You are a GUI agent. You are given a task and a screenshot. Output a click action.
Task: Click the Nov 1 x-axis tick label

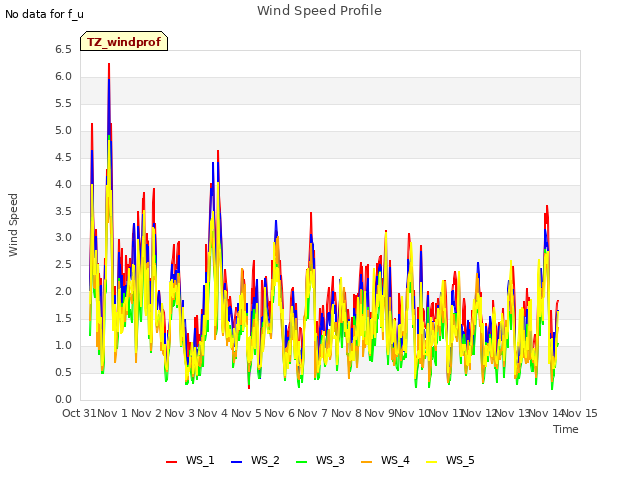pyautogui.click(x=113, y=413)
